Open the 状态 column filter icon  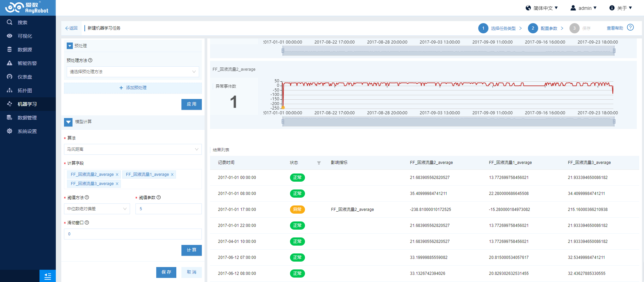point(319,163)
